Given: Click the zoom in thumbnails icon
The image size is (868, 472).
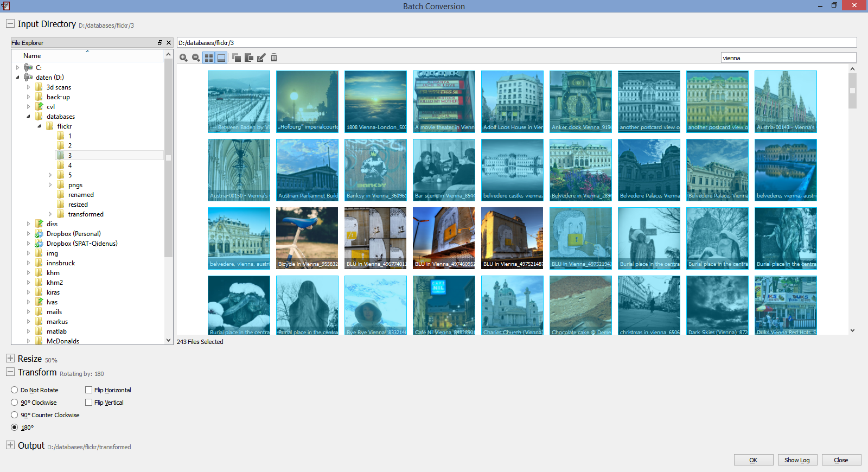Looking at the screenshot, I should pos(183,58).
